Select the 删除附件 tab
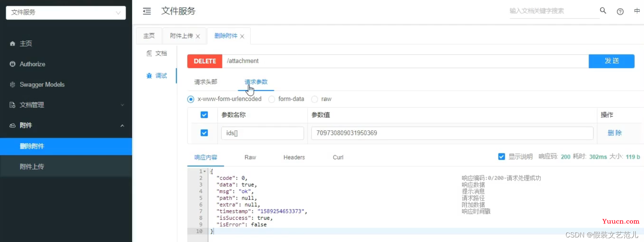Image resolution: width=644 pixels, height=242 pixels. tap(226, 36)
